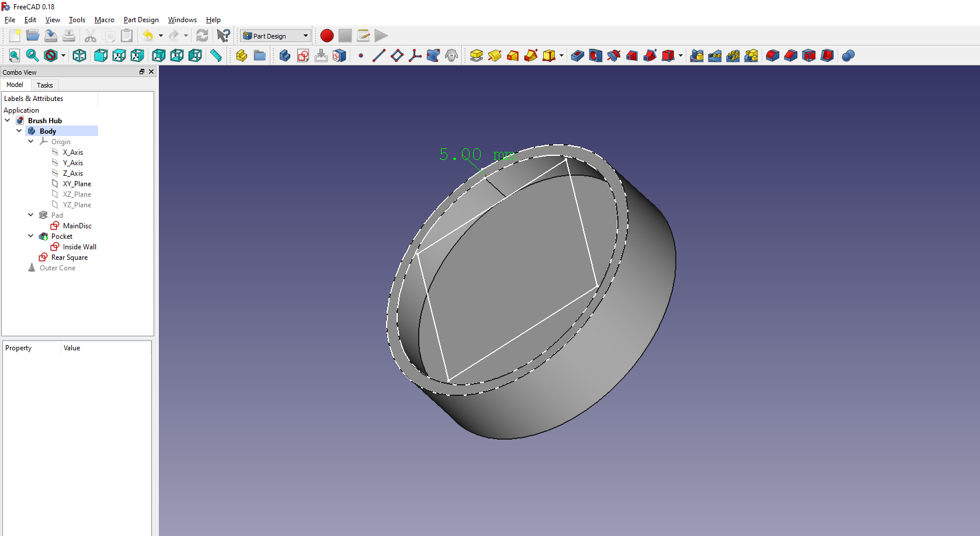Click the Cut scissors icon
Viewport: 980px width, 536px height.
coord(91,36)
